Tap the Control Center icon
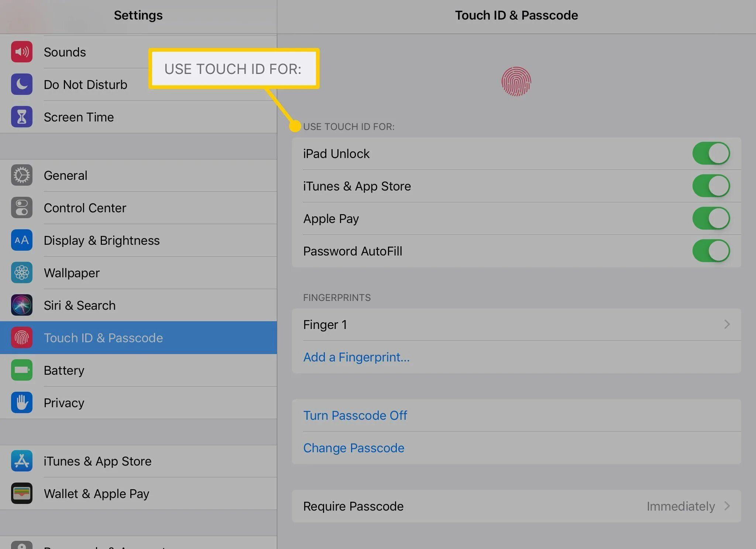This screenshot has width=756, height=549. click(x=22, y=208)
